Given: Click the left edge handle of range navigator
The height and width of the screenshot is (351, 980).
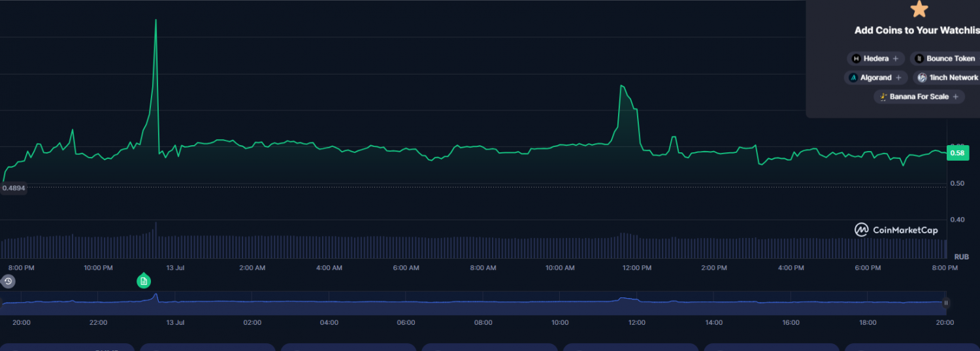Looking at the screenshot, I should point(2,303).
